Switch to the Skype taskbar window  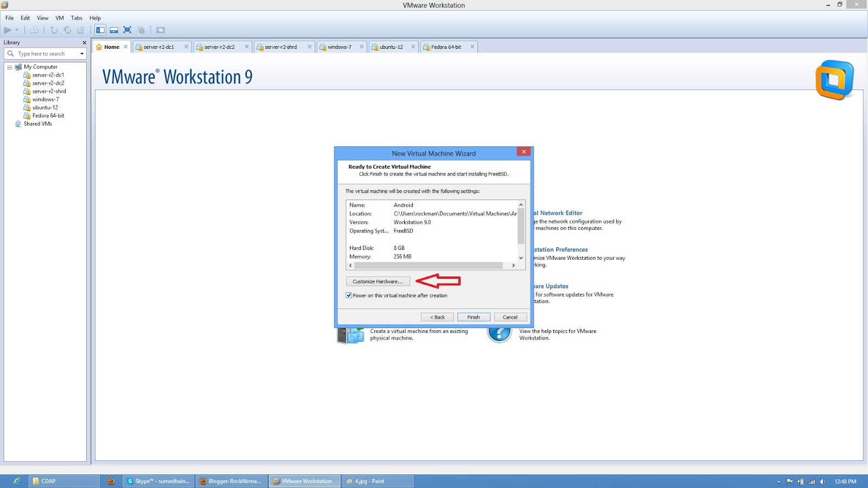pos(158,481)
